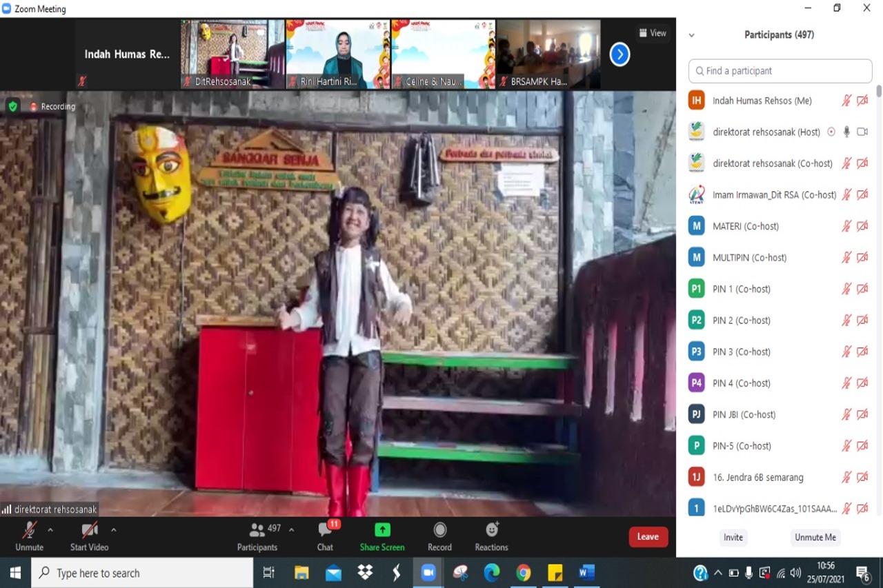Image resolution: width=883 pixels, height=588 pixels.
Task: Select the BRSAMPK Ha... video thumbnail
Action: click(x=548, y=54)
